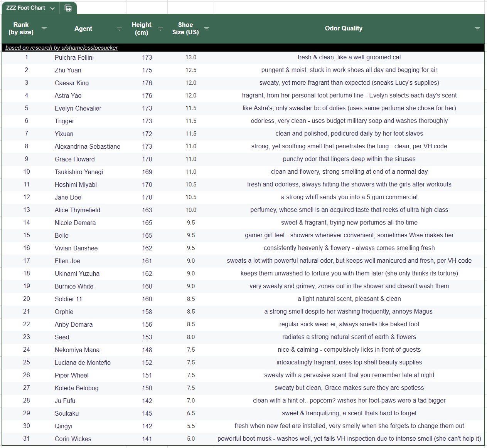The height and width of the screenshot is (448, 487).
Task: Open the filter icon for Odor Quality column
Action: click(477, 29)
